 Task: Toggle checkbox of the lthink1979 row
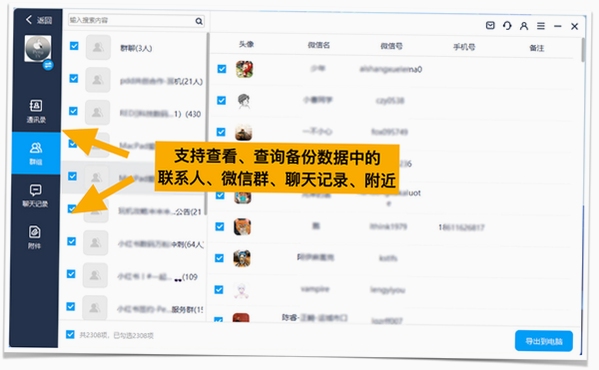click(x=220, y=226)
